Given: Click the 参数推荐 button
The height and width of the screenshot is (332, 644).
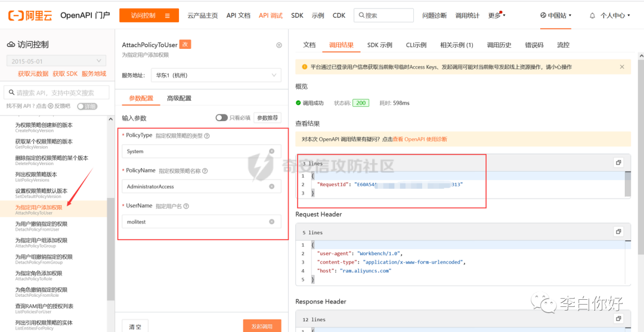Looking at the screenshot, I should pyautogui.click(x=267, y=118).
